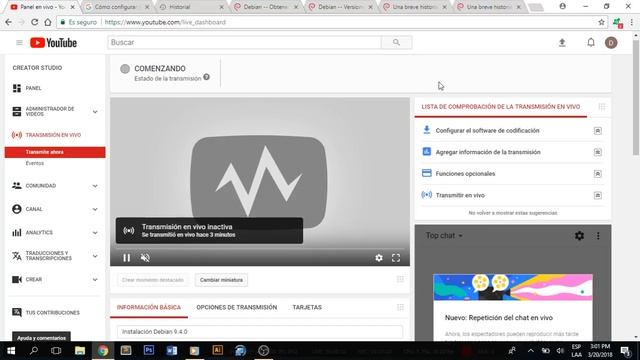This screenshot has width=640, height=360.
Task: Unmute the preview player volume
Action: point(145,258)
